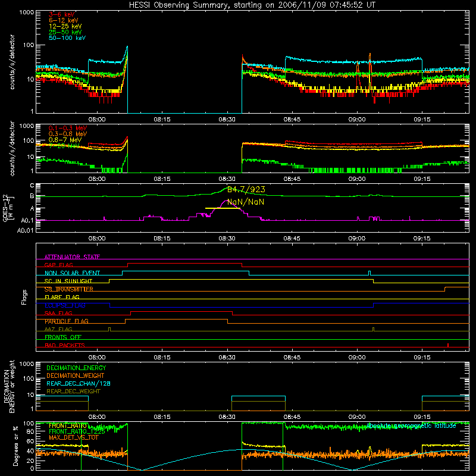Click the ECLIPSE_FLAG label
Screen dimensions: 476x476
pos(65,305)
